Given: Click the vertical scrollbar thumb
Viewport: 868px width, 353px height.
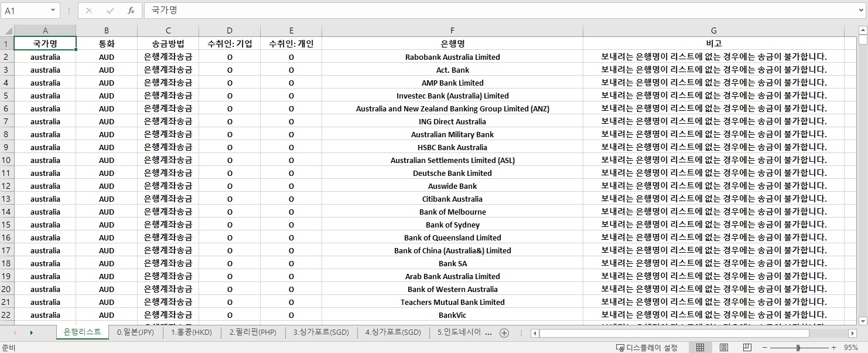Looking at the screenshot, I should pos(863,40).
